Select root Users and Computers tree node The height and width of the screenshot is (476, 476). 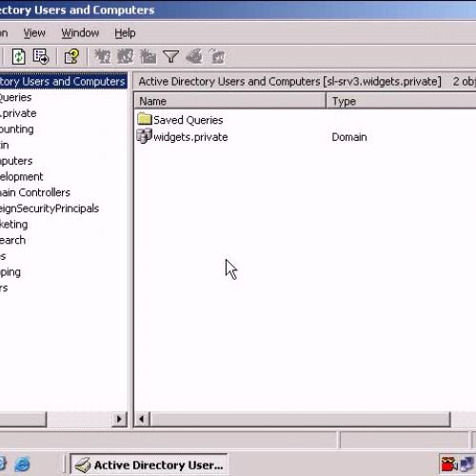63,82
